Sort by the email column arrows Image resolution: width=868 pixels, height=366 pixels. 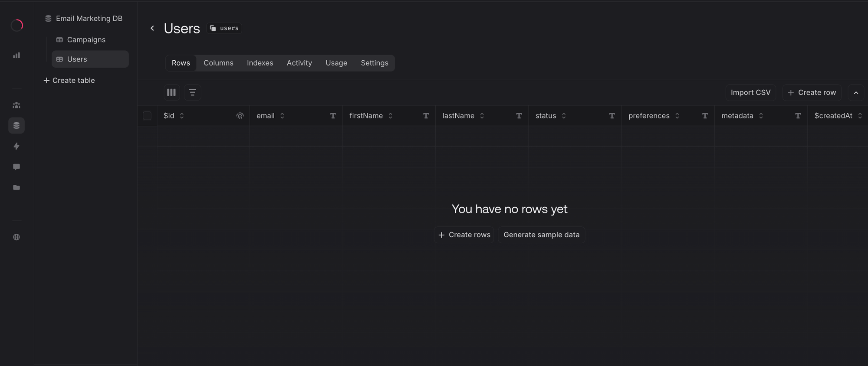click(x=282, y=116)
